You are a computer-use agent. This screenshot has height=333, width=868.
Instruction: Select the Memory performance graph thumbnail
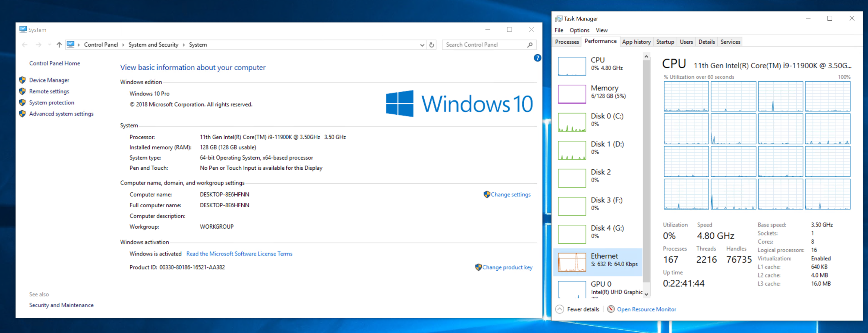coord(572,94)
